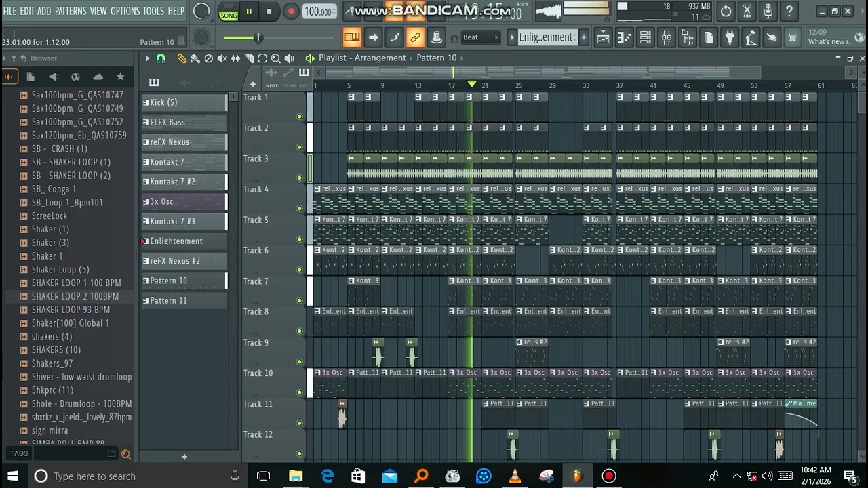Open the VIEW menu
Viewport: 868px width, 488px height.
coord(98,11)
